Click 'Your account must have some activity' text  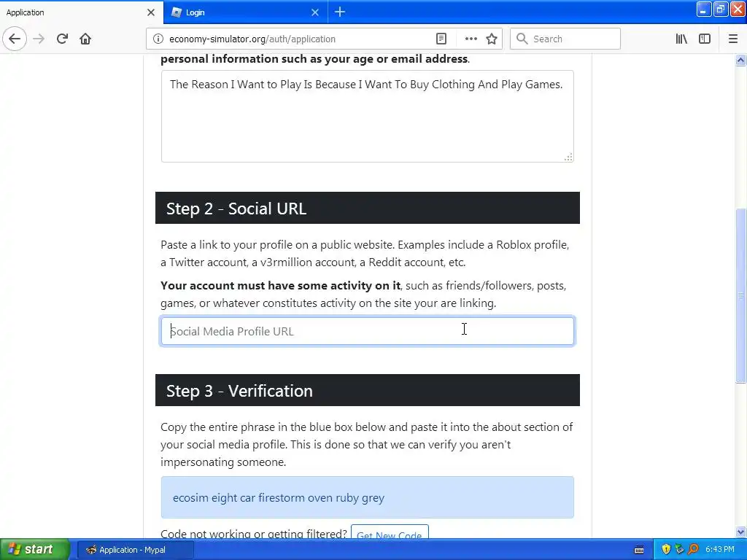click(281, 285)
